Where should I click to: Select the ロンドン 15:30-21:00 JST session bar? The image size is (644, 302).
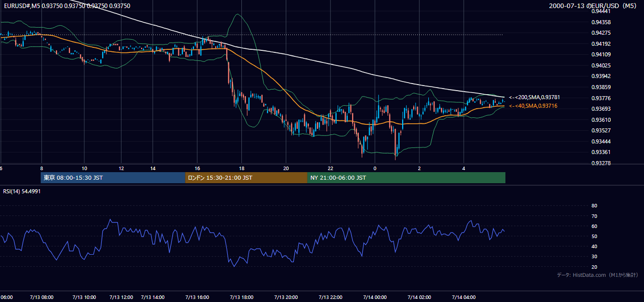coord(246,178)
